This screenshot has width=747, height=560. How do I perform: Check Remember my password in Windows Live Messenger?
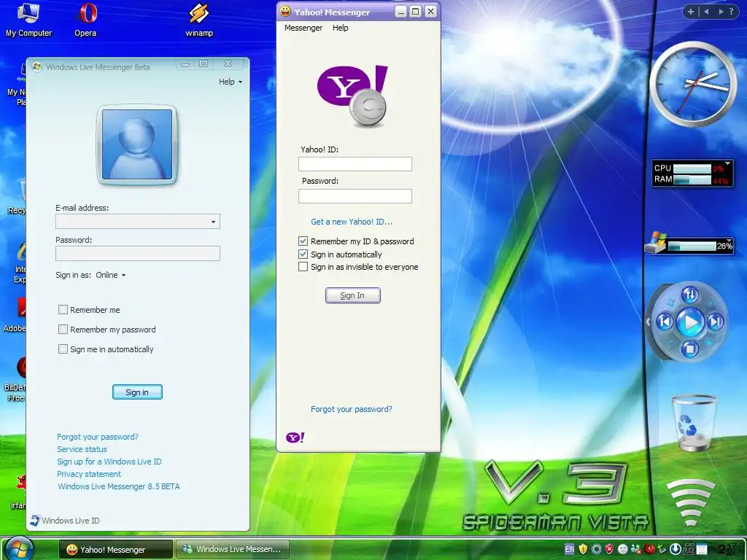[63, 329]
